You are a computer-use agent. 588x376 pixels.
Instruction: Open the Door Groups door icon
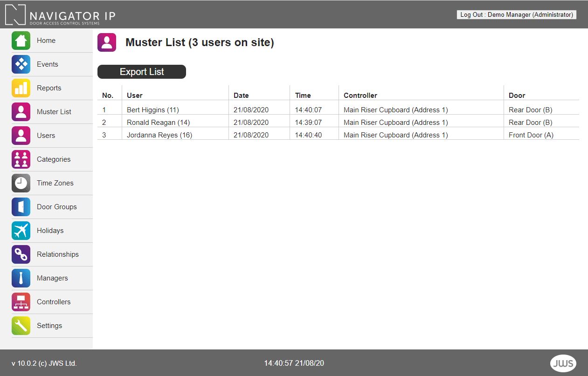21,207
